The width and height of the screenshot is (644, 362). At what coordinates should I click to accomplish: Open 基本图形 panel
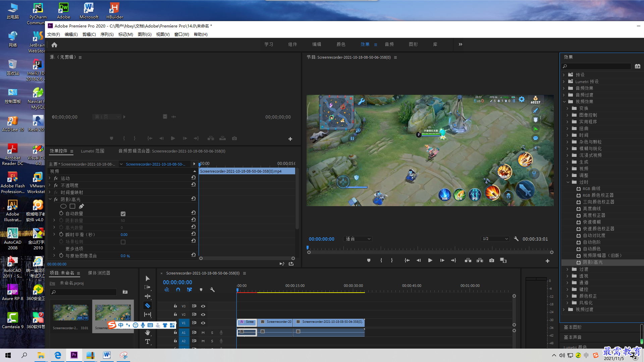coord(573,327)
